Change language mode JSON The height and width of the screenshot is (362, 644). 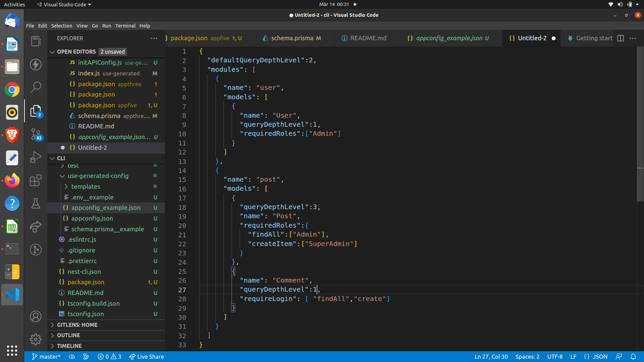click(x=596, y=357)
